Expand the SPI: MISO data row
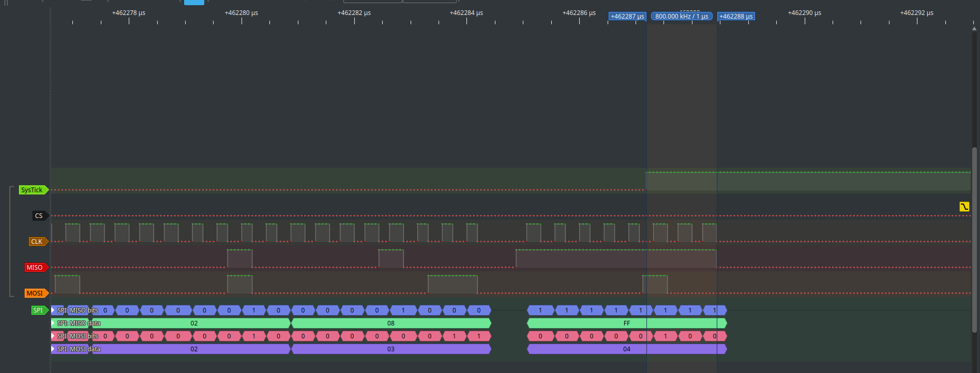 (53, 323)
